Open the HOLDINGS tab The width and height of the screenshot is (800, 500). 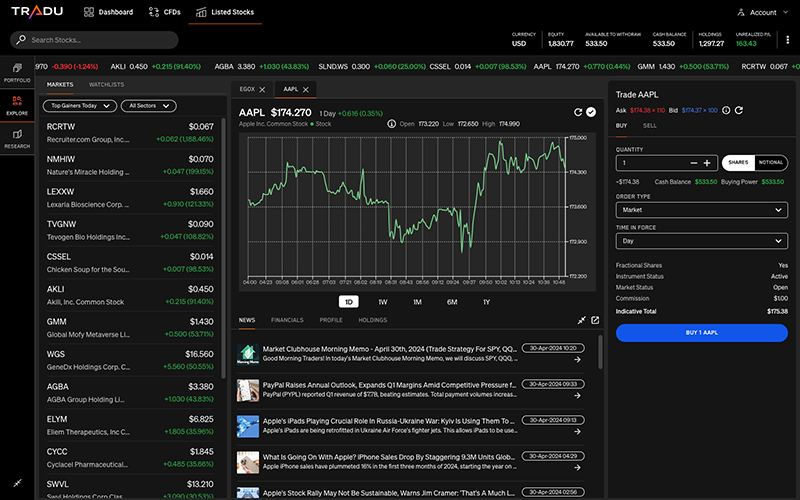pos(373,320)
